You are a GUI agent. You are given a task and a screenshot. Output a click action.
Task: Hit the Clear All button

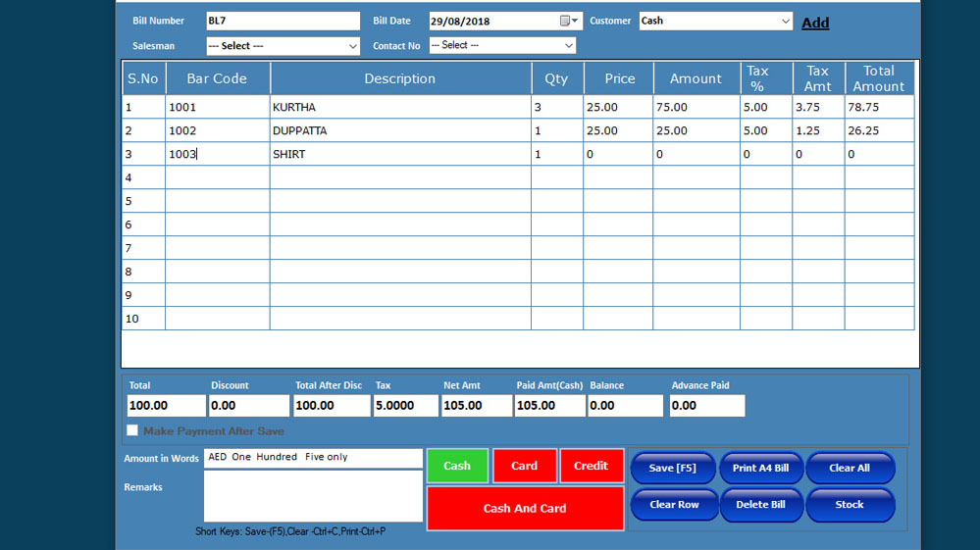point(849,468)
